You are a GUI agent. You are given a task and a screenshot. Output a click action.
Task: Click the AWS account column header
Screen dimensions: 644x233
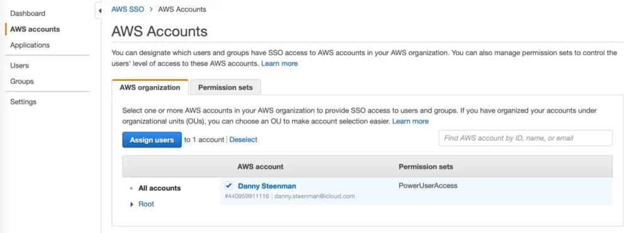coord(260,166)
